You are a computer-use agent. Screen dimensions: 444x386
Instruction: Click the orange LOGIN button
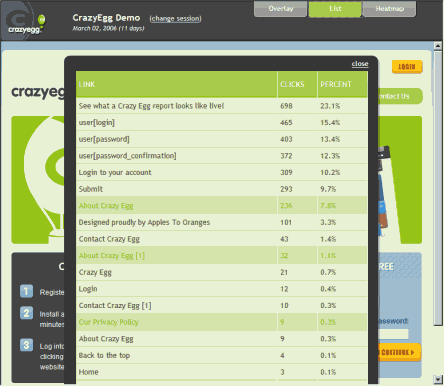click(407, 67)
